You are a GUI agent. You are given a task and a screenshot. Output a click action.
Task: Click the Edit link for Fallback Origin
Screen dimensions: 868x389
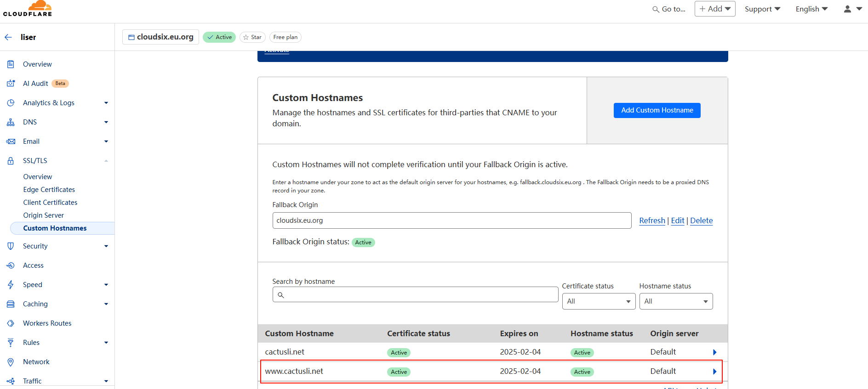[678, 220]
